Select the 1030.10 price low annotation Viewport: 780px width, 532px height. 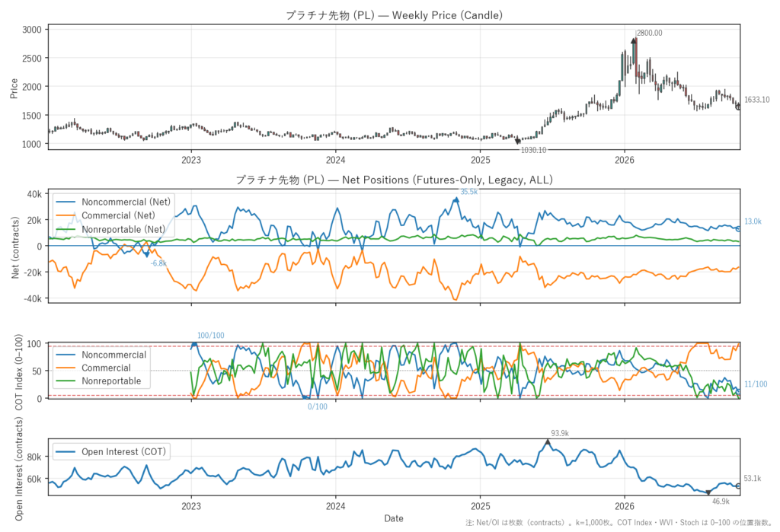533,150
